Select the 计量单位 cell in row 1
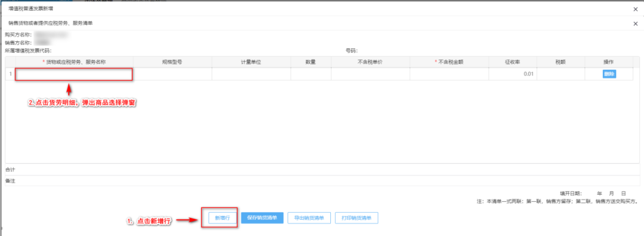 point(252,74)
